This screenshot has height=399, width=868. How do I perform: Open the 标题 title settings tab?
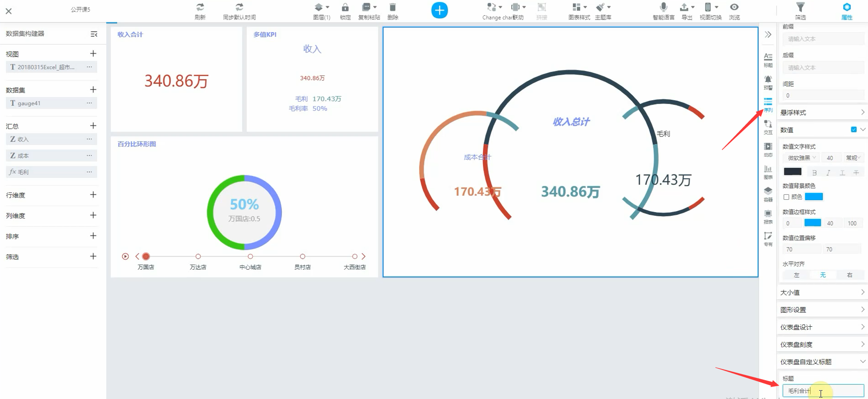[x=768, y=60]
